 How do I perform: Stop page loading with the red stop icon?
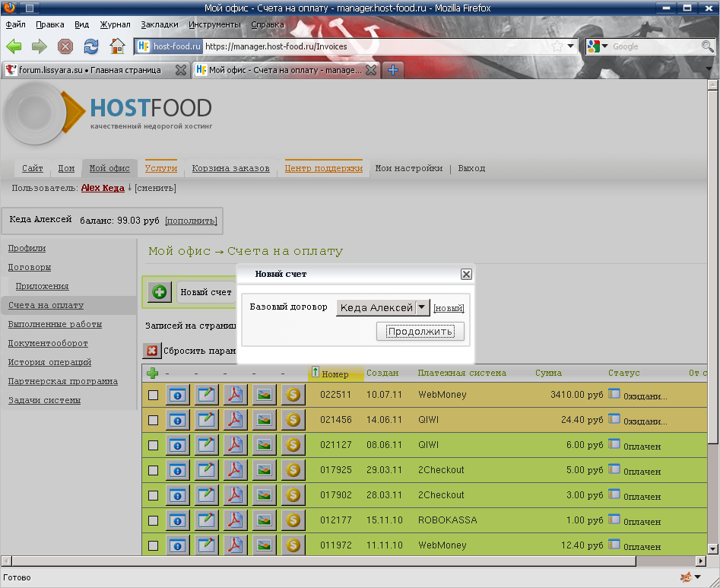[65, 46]
